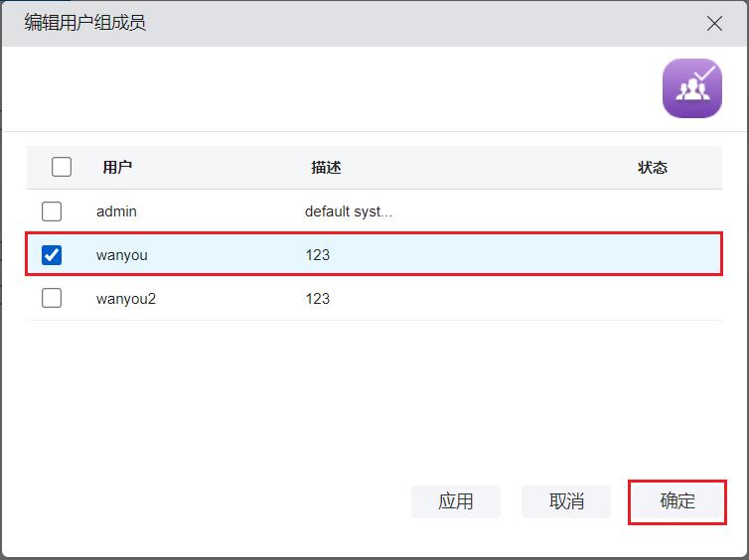The image size is (749, 560).
Task: Enable the wanyou2 user checkbox
Action: tap(52, 298)
